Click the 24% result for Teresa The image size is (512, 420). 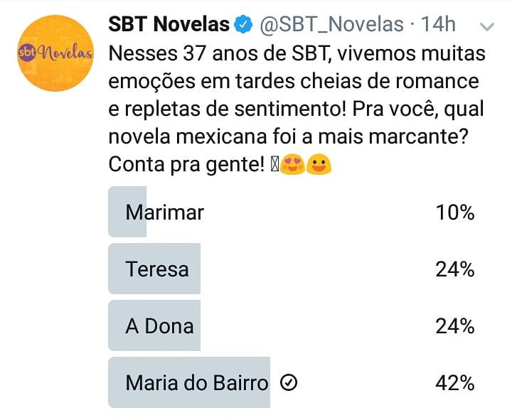point(455,269)
